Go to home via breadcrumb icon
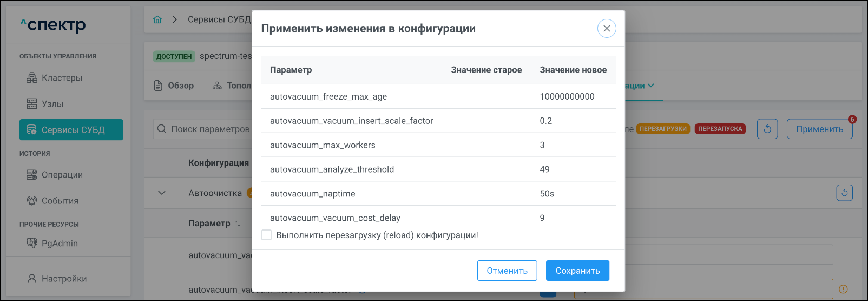 click(x=157, y=19)
